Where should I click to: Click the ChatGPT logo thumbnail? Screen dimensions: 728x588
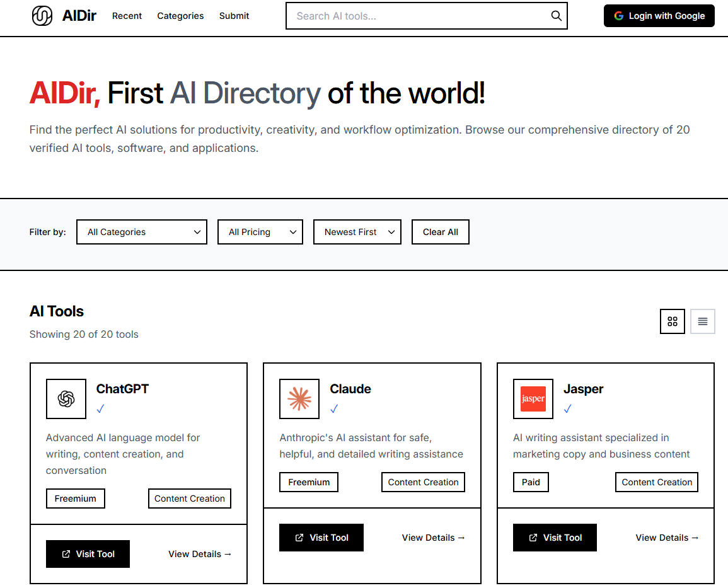pyautogui.click(x=66, y=399)
